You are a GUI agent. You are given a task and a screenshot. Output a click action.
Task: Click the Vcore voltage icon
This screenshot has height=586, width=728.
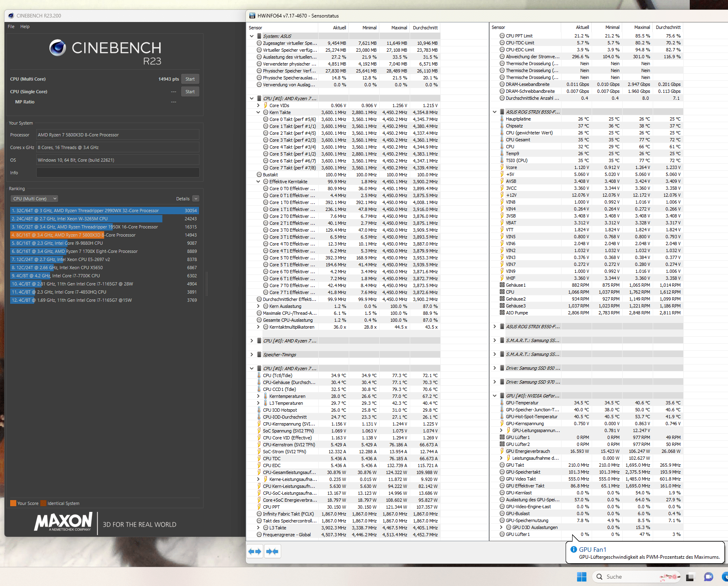tap(502, 167)
